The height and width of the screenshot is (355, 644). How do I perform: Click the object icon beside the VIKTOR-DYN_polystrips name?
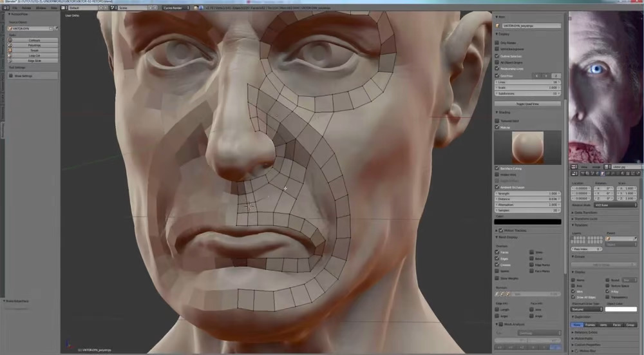tap(498, 25)
